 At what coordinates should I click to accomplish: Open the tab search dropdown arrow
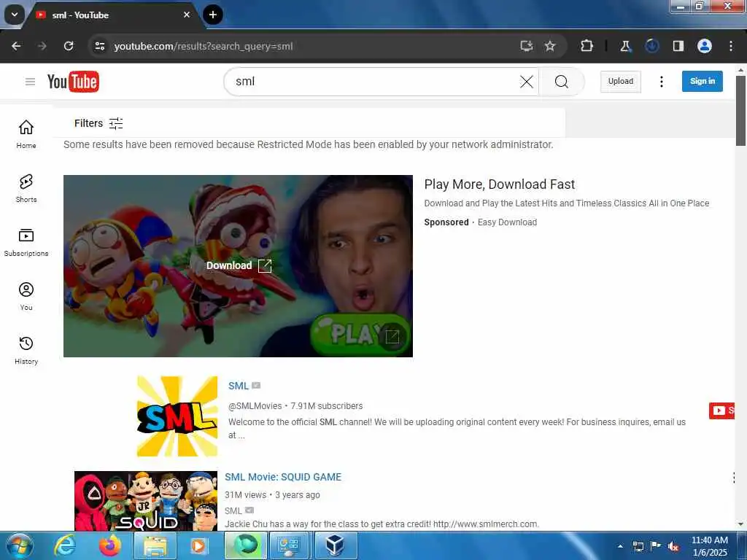tap(15, 15)
